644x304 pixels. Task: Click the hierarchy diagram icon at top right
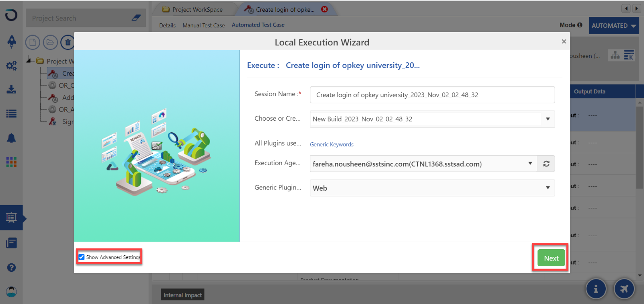point(615,55)
